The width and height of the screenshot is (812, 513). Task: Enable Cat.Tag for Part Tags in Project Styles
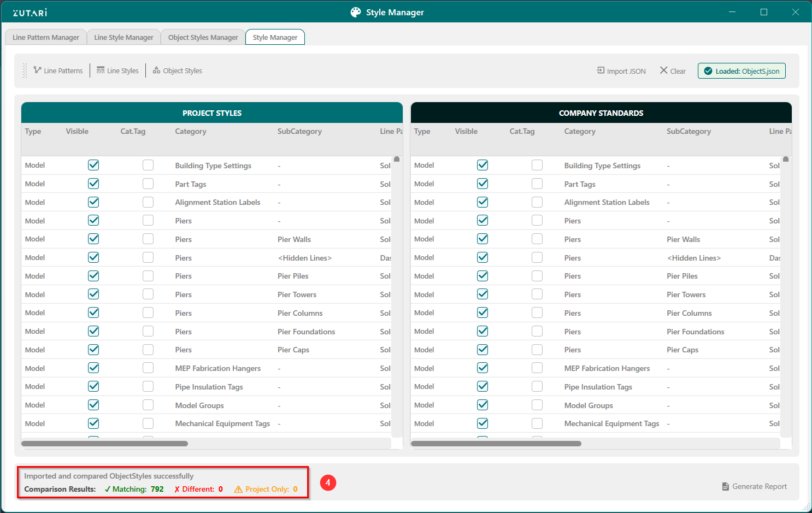148,184
